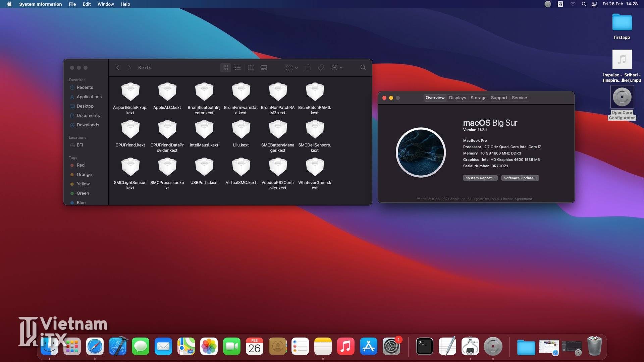Open the Finder action ellipsis menu

pyautogui.click(x=337, y=68)
